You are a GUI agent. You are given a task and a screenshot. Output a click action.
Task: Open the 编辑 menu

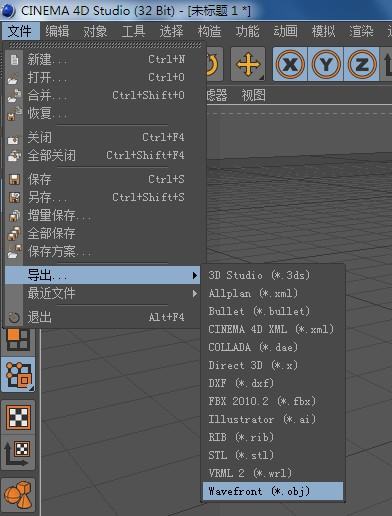click(x=57, y=31)
